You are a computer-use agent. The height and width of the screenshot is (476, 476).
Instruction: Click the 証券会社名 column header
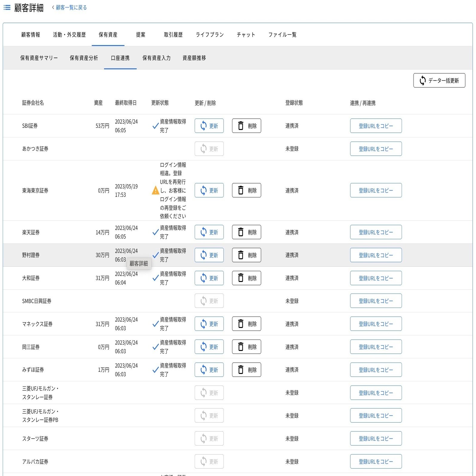pos(33,103)
